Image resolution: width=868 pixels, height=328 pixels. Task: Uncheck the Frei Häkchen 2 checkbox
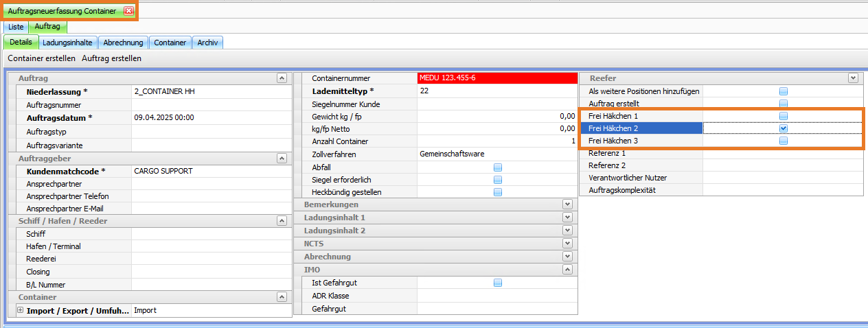783,128
